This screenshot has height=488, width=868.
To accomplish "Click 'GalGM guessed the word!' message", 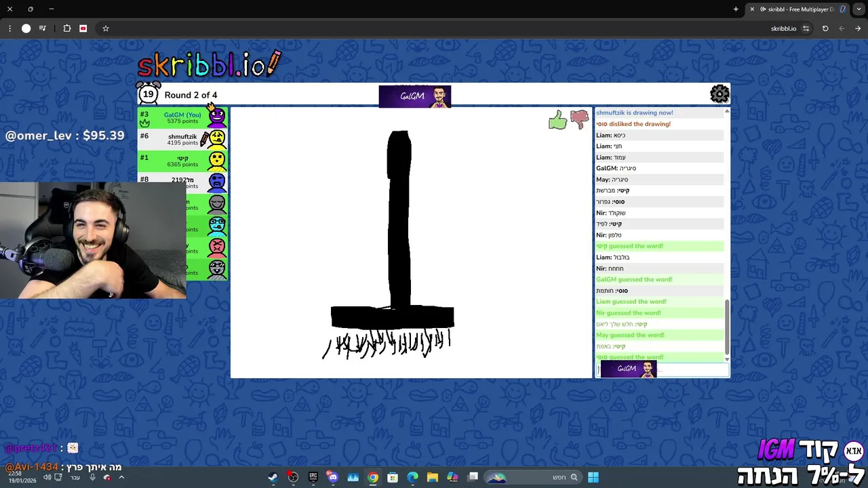I will click(634, 279).
